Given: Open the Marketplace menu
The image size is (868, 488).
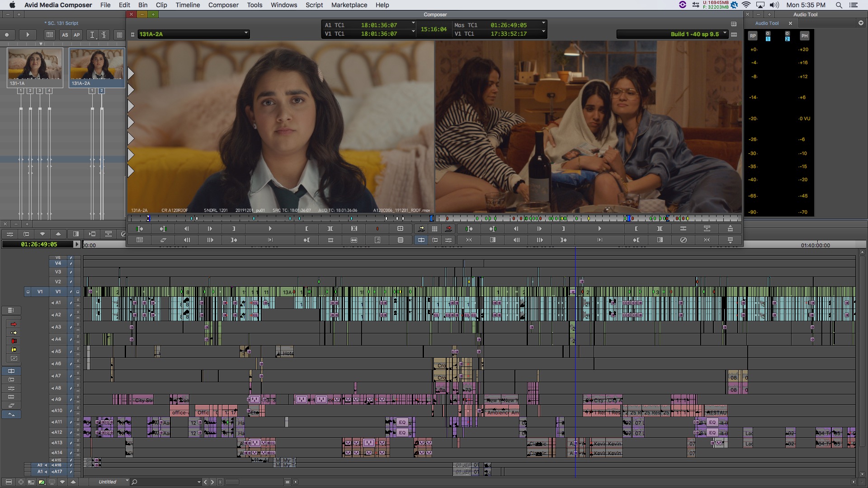Looking at the screenshot, I should pyautogui.click(x=349, y=5).
